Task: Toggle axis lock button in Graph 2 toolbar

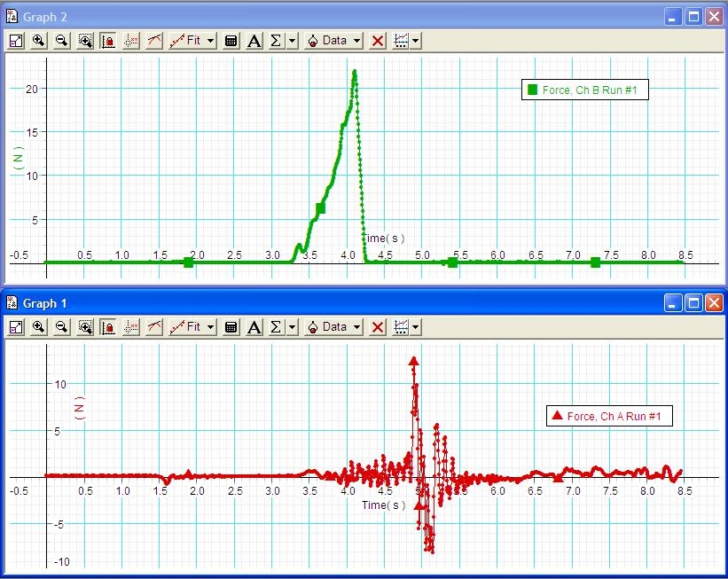Action: pos(108,41)
